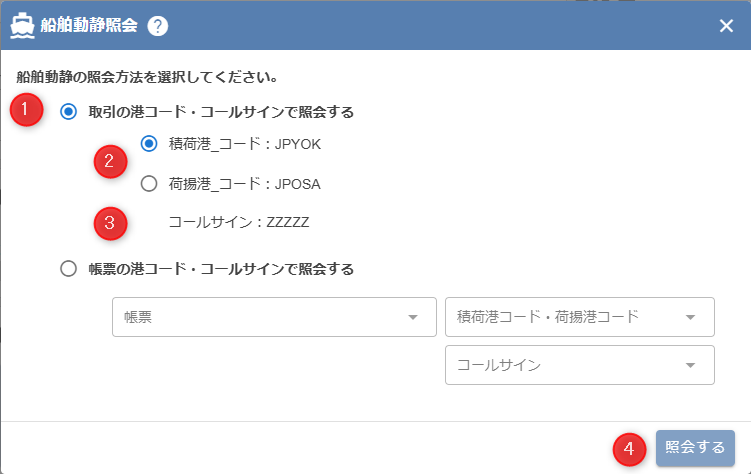Screen dimensions: 751x474
Task: Close the 船舶動静照会 dialog
Action: pyautogui.click(x=726, y=26)
